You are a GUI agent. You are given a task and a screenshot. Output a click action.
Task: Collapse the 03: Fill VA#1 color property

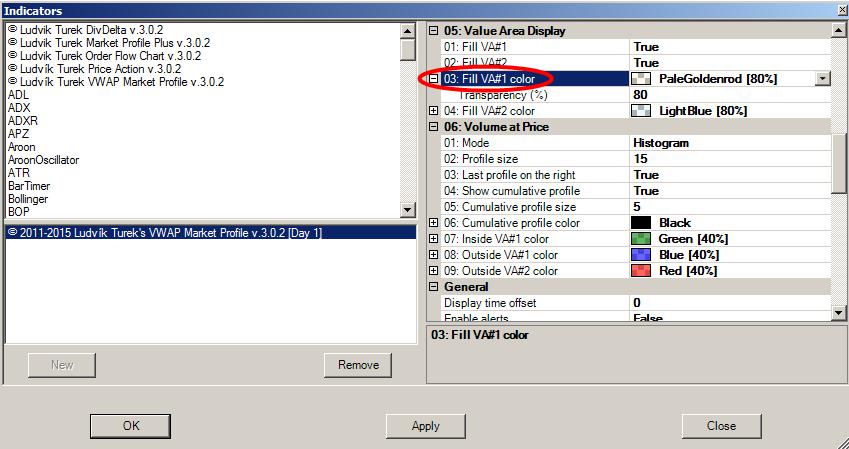(x=433, y=79)
